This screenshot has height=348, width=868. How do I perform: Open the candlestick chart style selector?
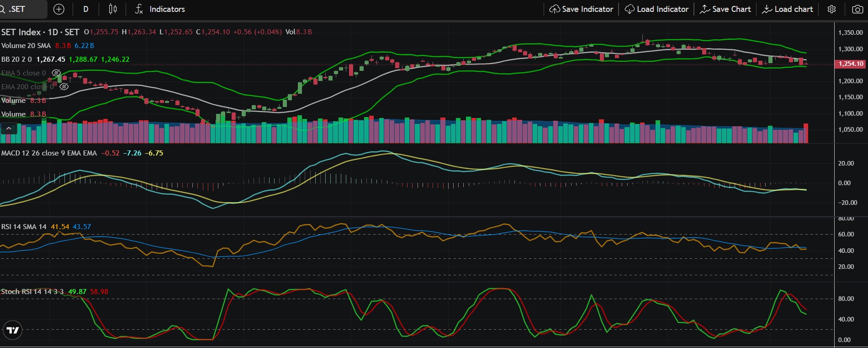tap(113, 9)
